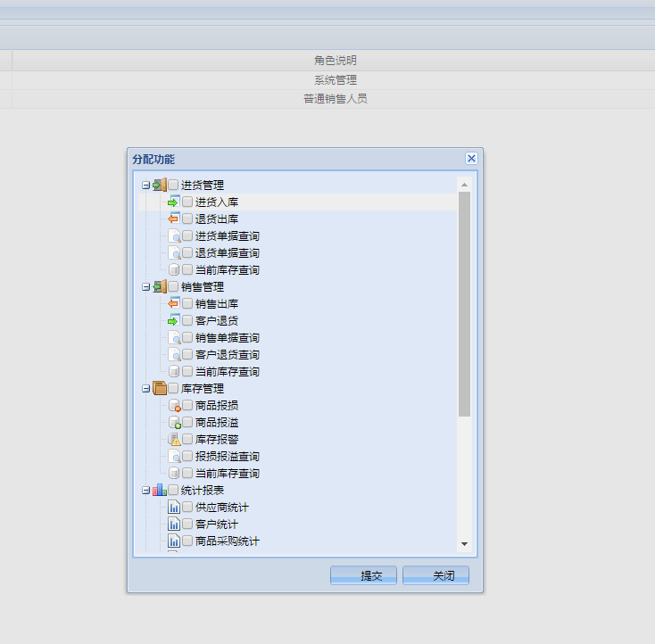Select the 客户退货查询 checkbox
The width and height of the screenshot is (655, 644).
pyautogui.click(x=187, y=354)
